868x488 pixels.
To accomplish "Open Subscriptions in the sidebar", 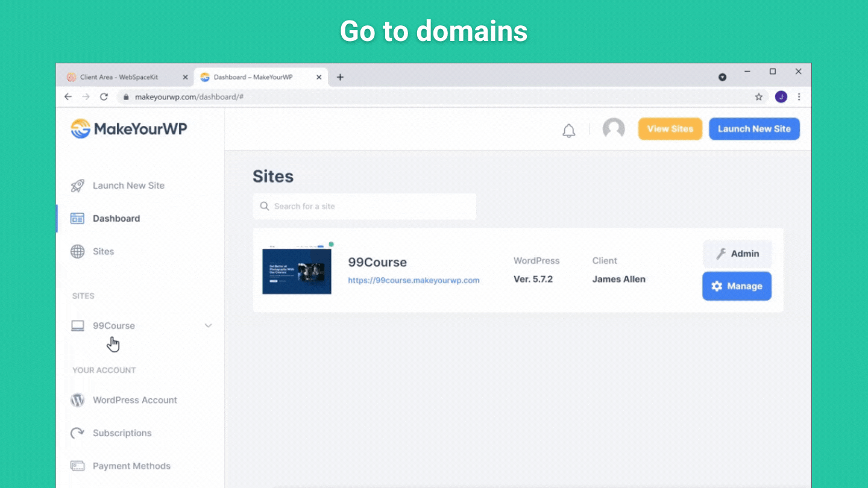I will tap(122, 433).
